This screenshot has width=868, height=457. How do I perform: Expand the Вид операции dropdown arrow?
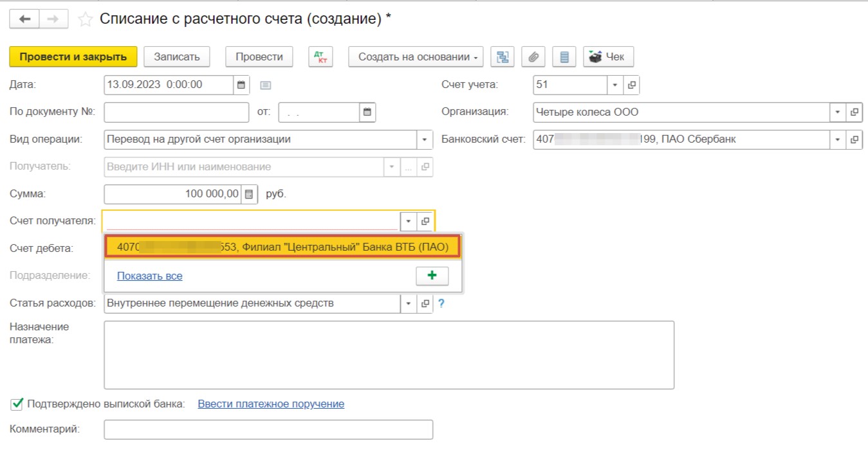click(425, 139)
